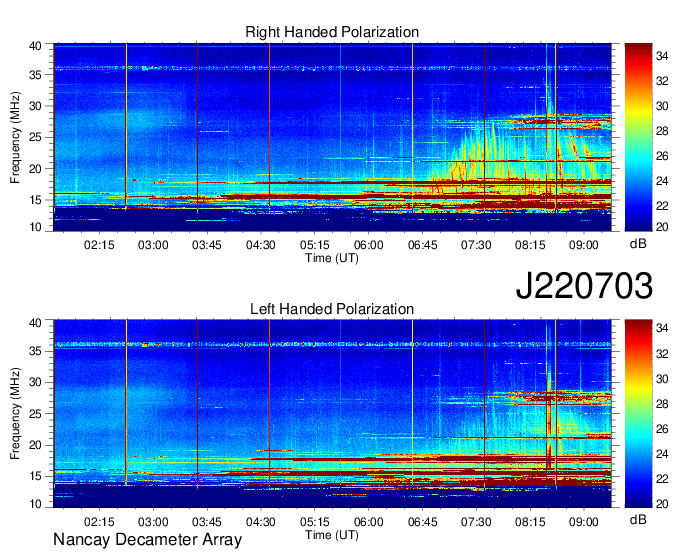
Task: Click the Left Handed Polarization title
Action: pos(332,309)
